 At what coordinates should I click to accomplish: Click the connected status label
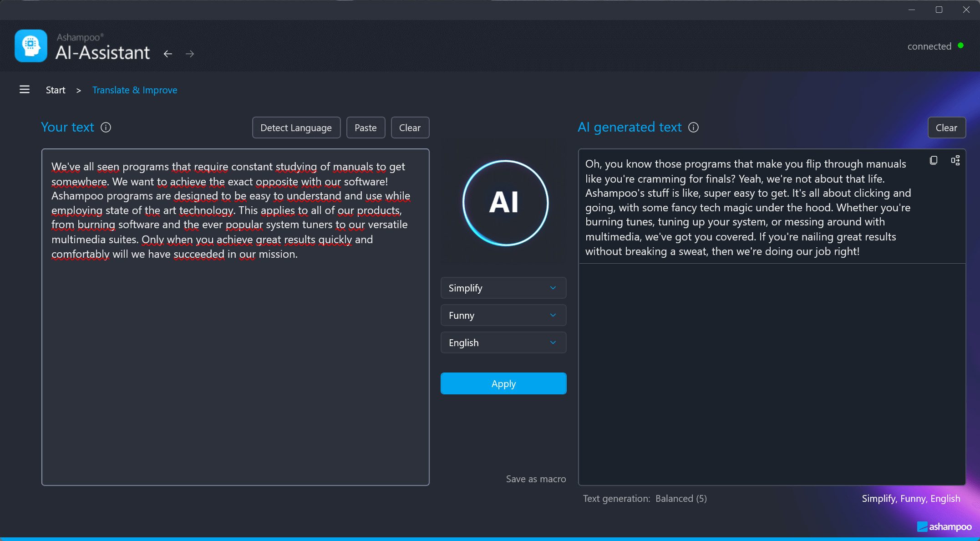point(929,46)
